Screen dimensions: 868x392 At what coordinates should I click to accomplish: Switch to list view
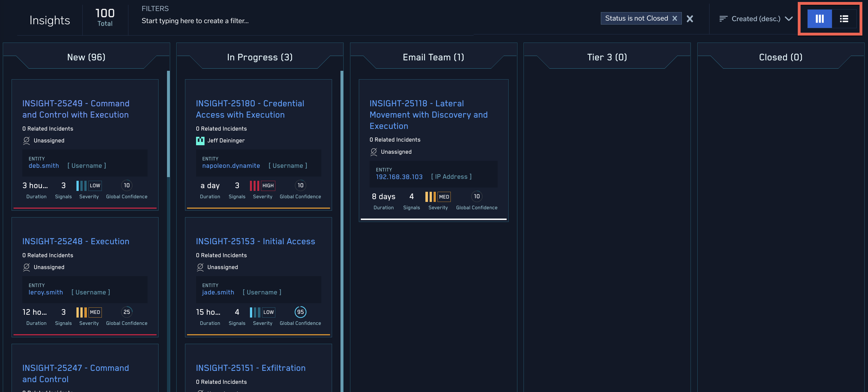coord(844,19)
